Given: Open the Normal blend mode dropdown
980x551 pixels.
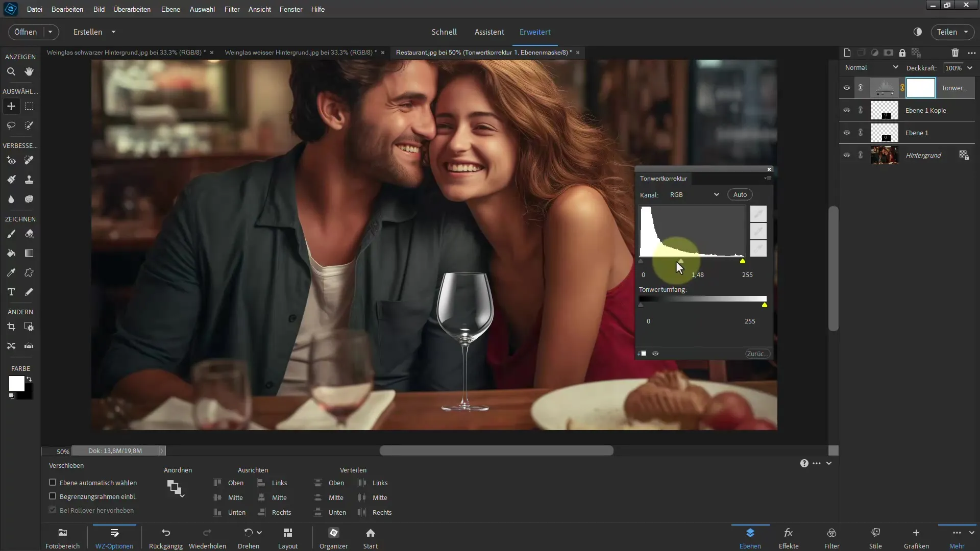Looking at the screenshot, I should [872, 67].
